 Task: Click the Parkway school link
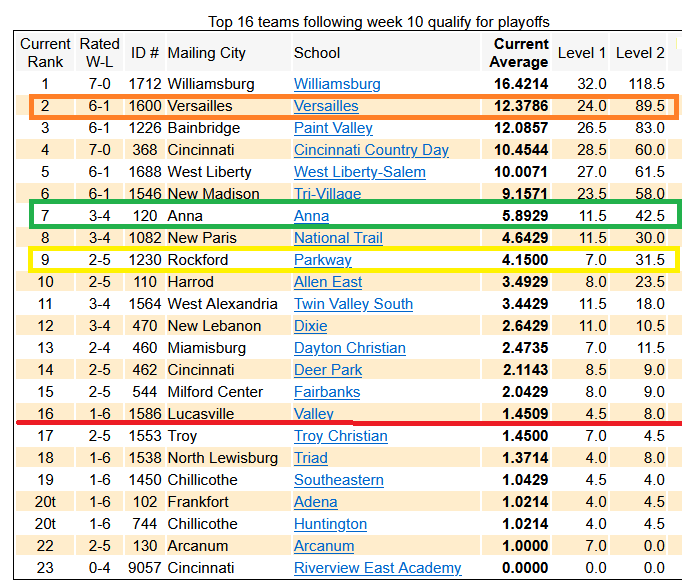[x=323, y=260]
